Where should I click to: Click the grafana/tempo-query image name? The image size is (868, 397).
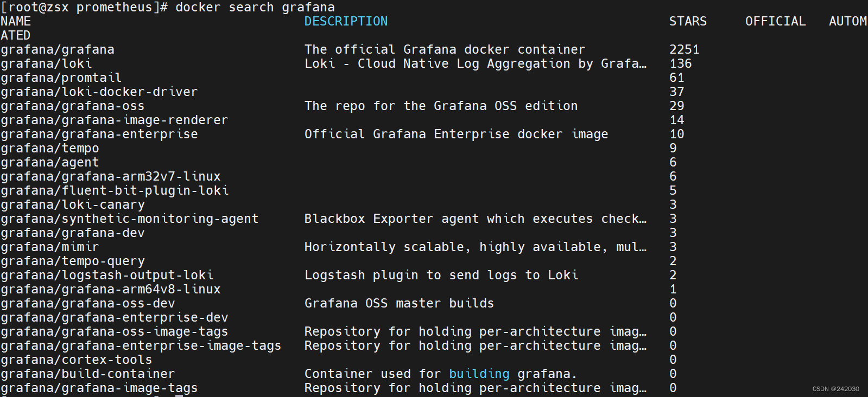pyautogui.click(x=73, y=261)
